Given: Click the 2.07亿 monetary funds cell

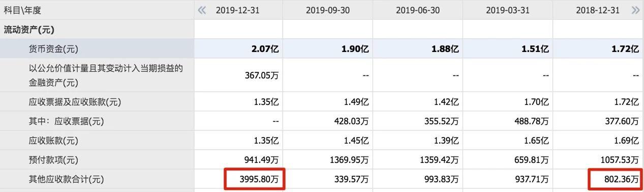Looking at the screenshot, I should coord(264,49).
